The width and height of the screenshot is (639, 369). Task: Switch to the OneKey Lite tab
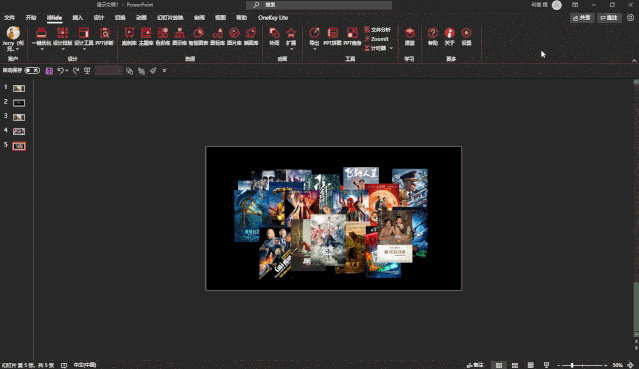[273, 18]
